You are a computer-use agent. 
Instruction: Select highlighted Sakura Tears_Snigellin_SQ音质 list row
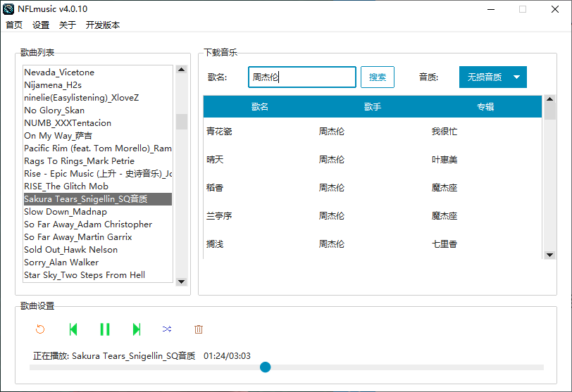pyautogui.click(x=98, y=199)
